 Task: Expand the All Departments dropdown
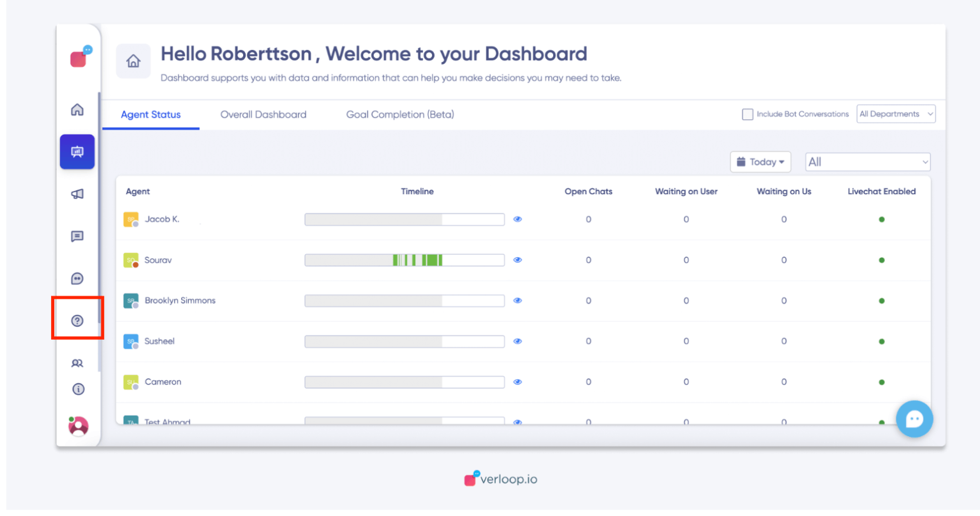[x=896, y=114]
